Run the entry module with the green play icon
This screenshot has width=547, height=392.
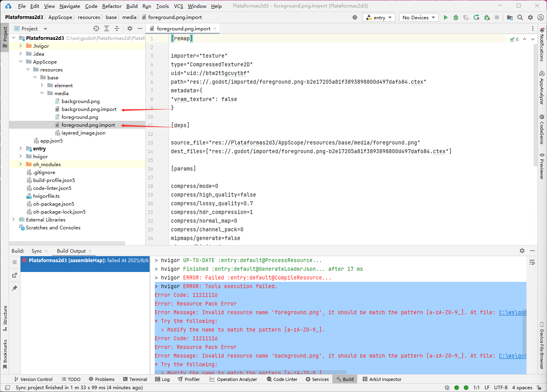pyautogui.click(x=446, y=17)
